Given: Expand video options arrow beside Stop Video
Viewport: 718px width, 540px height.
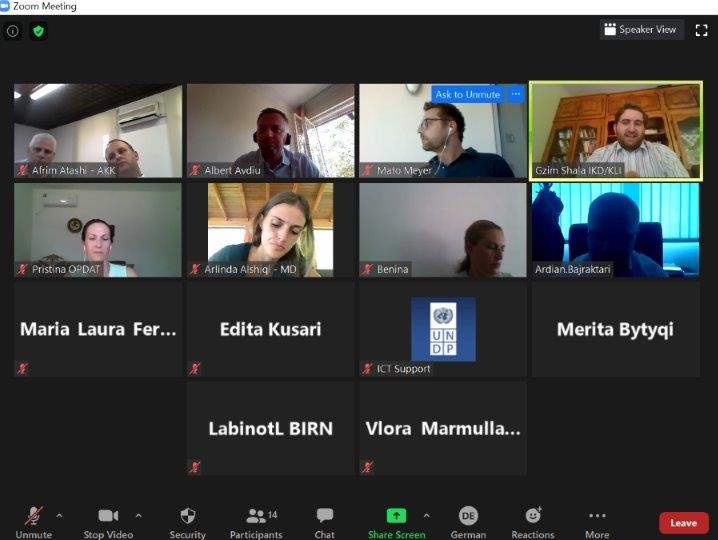Looking at the screenshot, I should click(138, 515).
